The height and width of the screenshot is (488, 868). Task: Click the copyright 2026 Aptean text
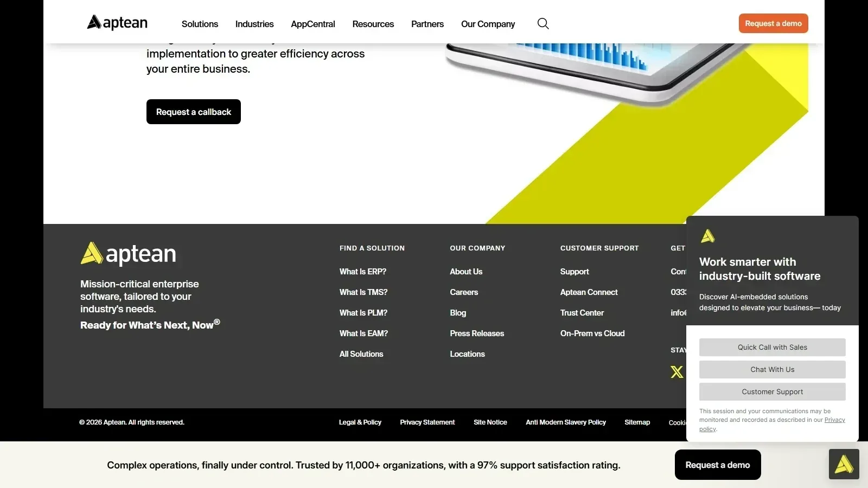point(132,422)
